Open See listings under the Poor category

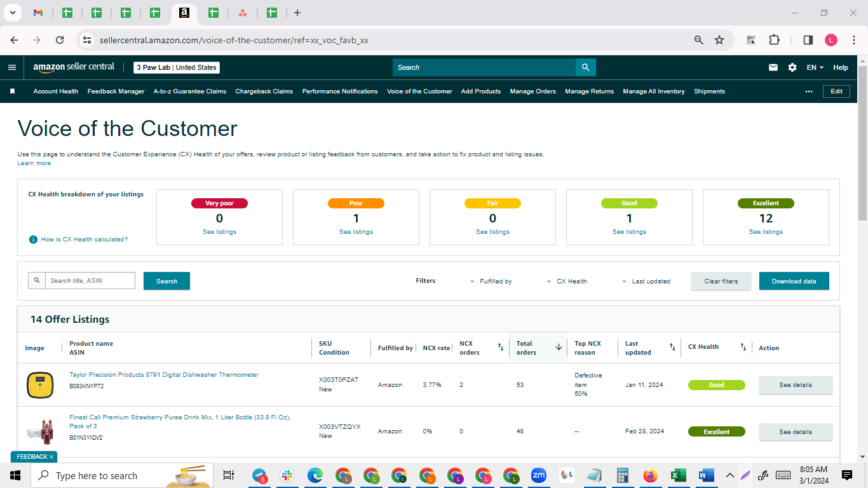point(356,232)
